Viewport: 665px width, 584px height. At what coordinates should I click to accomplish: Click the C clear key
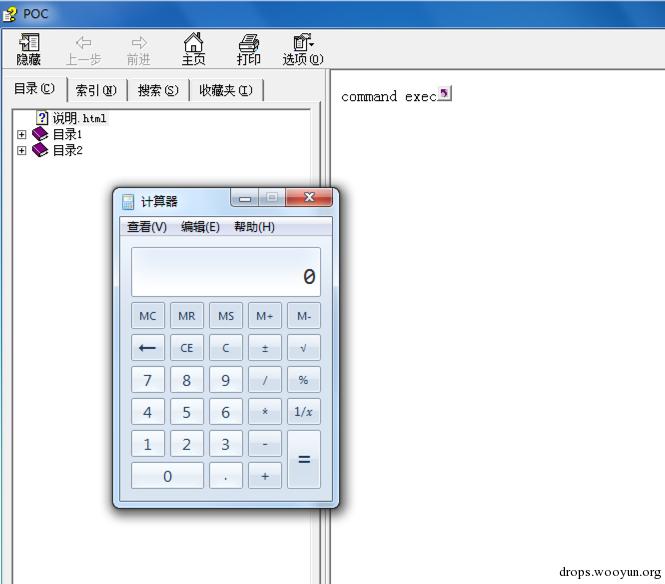point(226,348)
